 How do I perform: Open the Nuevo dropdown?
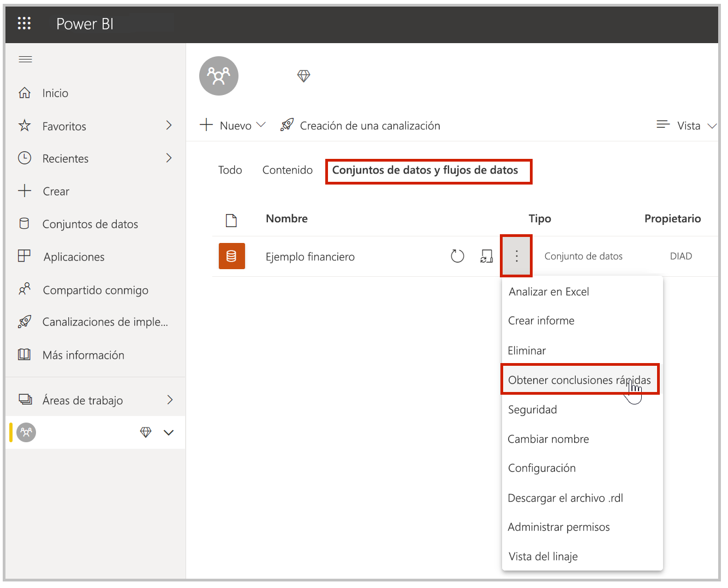click(x=233, y=125)
